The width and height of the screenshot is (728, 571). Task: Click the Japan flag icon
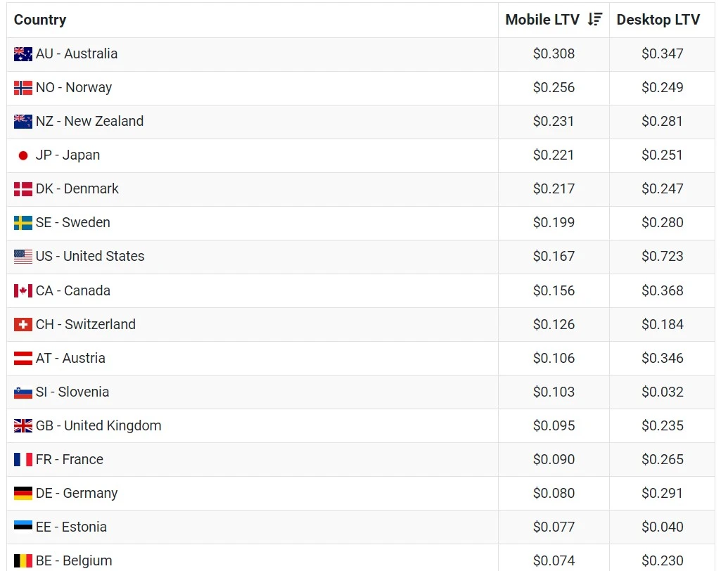coord(23,155)
